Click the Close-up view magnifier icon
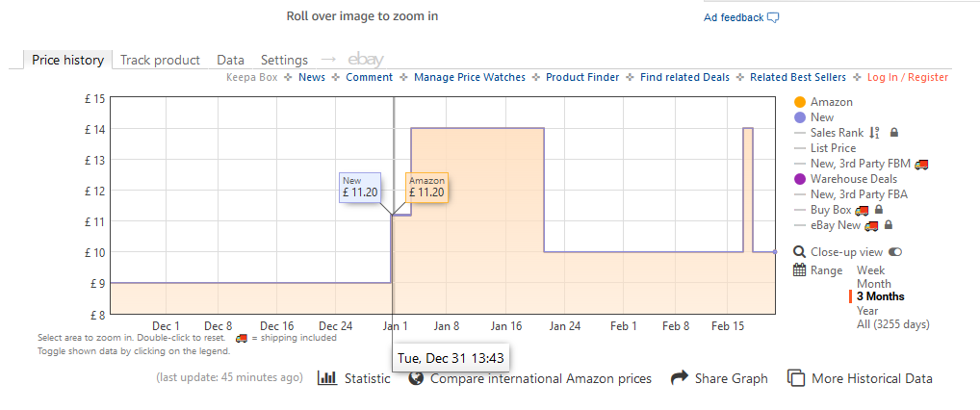 tap(799, 252)
